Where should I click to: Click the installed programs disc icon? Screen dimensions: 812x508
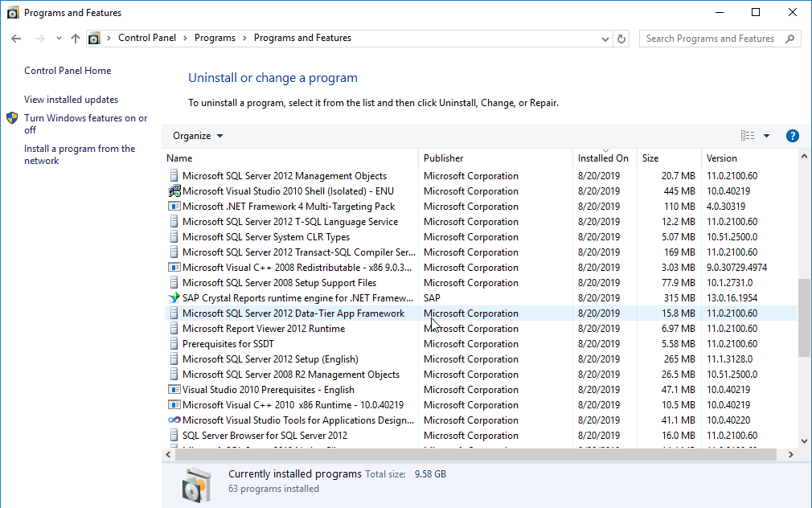[x=197, y=485]
